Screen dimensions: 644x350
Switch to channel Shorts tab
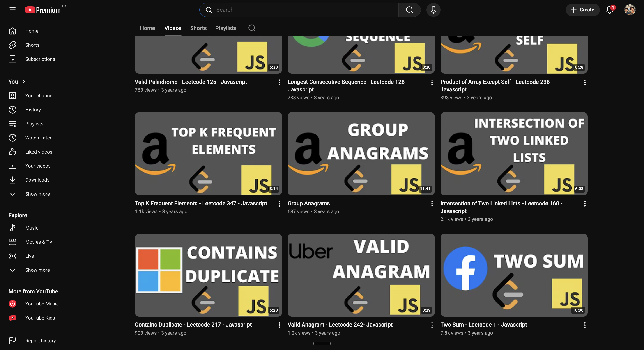pos(198,28)
